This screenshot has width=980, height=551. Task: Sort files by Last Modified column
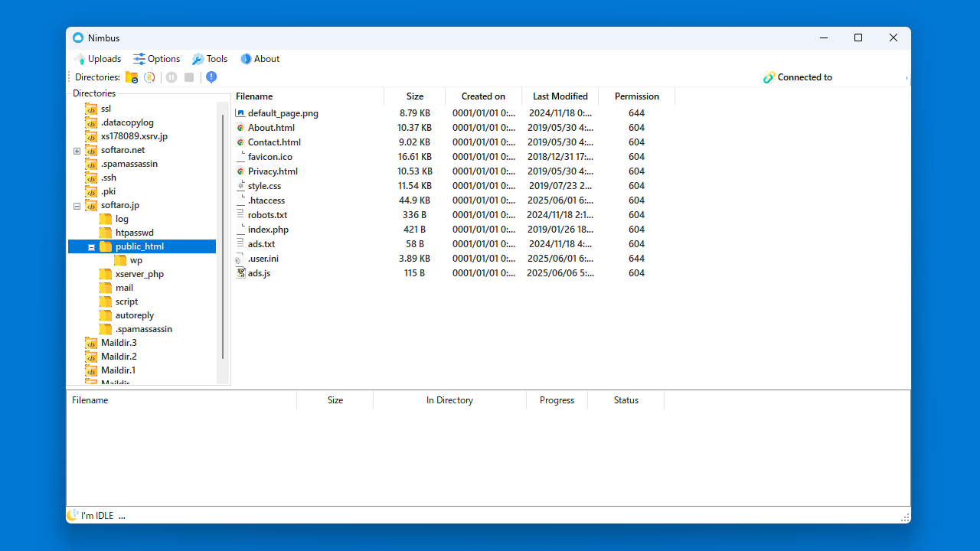(x=560, y=96)
